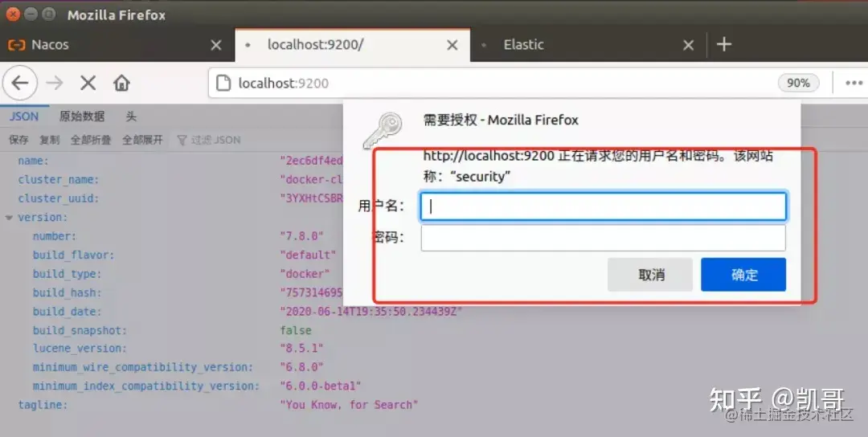This screenshot has height=437, width=868.
Task: Close the localhost:9200/ tab
Action: pos(452,45)
